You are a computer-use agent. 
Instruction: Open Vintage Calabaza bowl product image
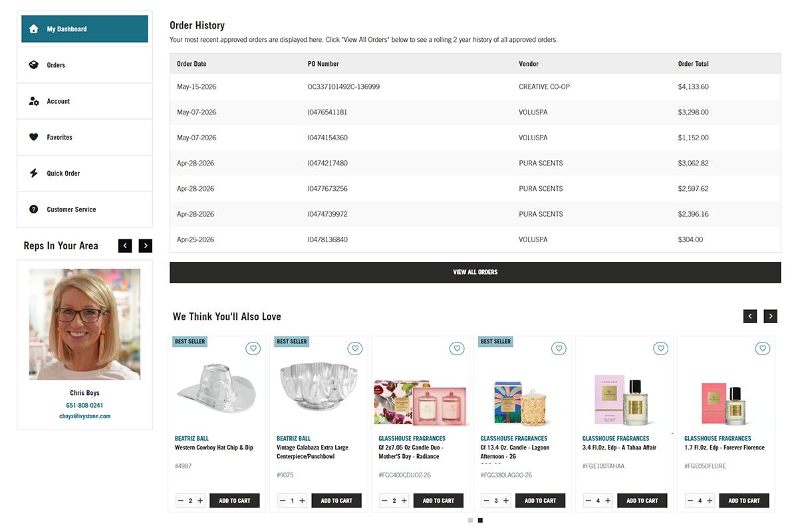tap(319, 387)
